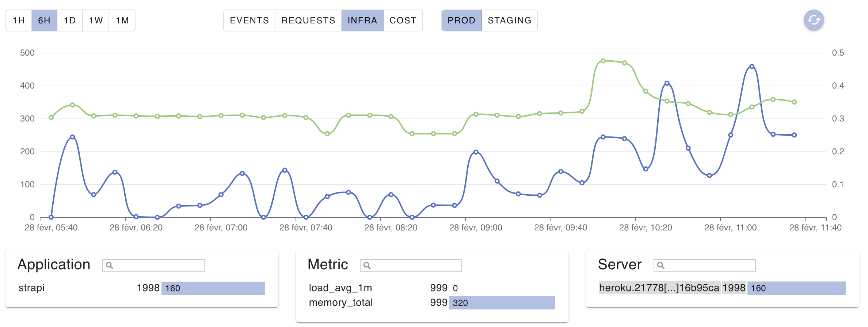Select the 1M time range
Screen dimensions: 868x327
click(122, 20)
